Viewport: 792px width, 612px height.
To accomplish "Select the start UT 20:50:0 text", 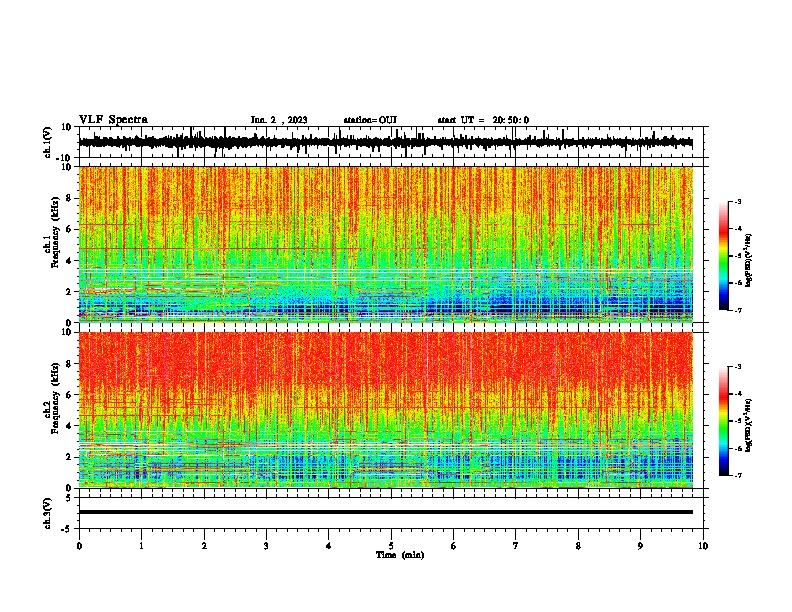I will [x=483, y=120].
